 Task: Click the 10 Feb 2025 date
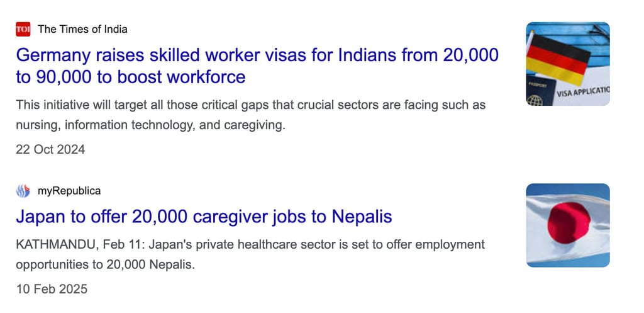click(52, 288)
